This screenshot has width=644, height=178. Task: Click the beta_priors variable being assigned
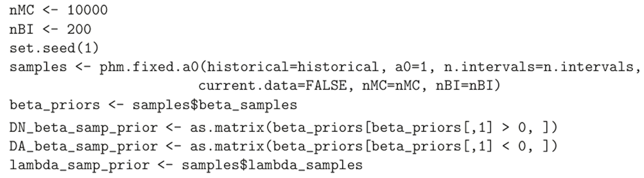tap(55, 105)
